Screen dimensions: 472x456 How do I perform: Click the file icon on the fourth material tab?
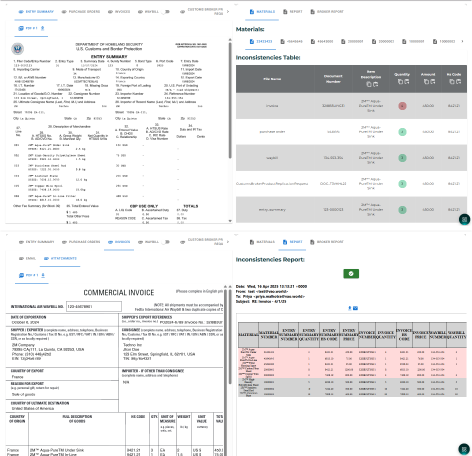(x=343, y=41)
